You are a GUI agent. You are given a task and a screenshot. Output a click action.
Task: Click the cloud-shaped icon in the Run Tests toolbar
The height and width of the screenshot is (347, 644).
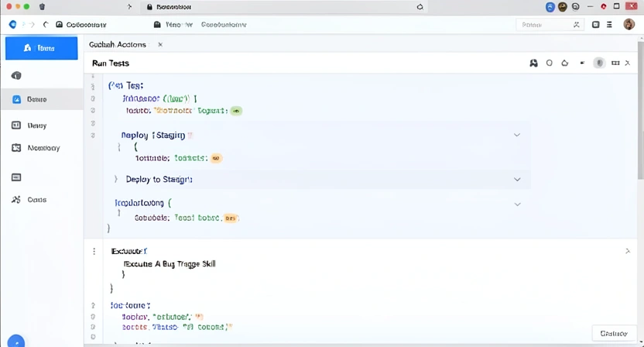tap(565, 63)
